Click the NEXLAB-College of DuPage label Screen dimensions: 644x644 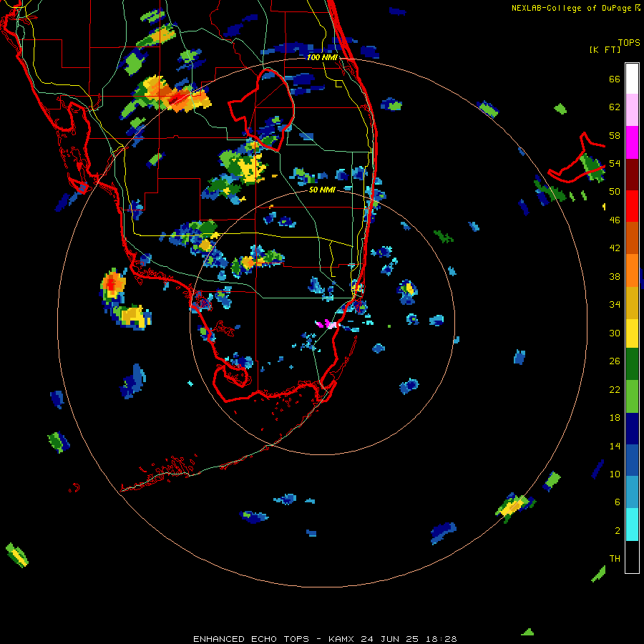pos(571,8)
